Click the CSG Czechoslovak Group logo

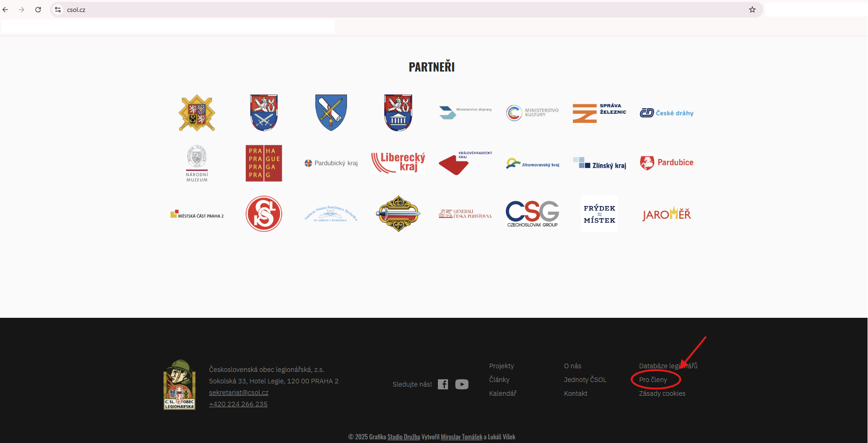pos(532,214)
